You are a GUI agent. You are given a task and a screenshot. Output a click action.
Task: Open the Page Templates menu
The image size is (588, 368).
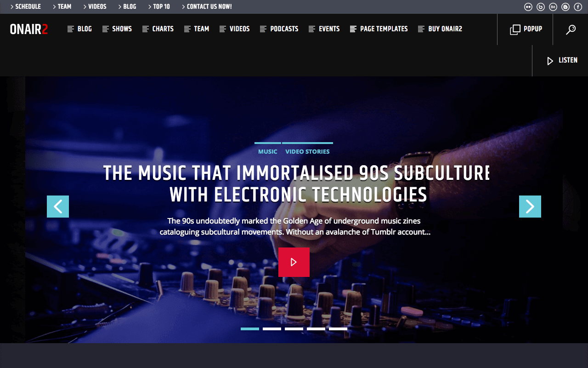[379, 29]
